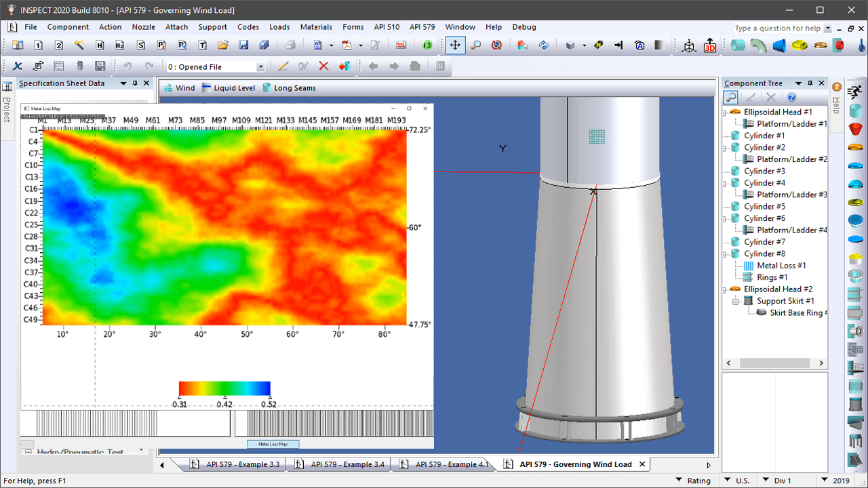868x488 pixels.
Task: Toggle the Wind display button
Action: pos(178,87)
